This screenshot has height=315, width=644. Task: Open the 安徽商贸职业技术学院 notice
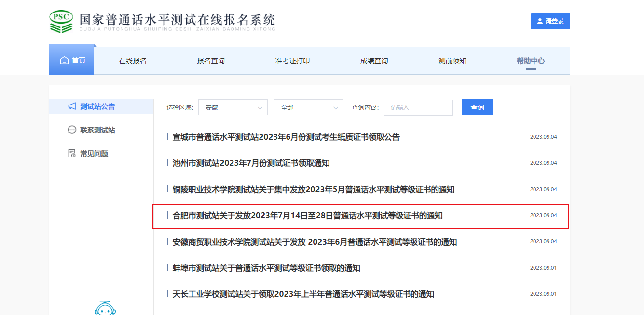pos(315,242)
